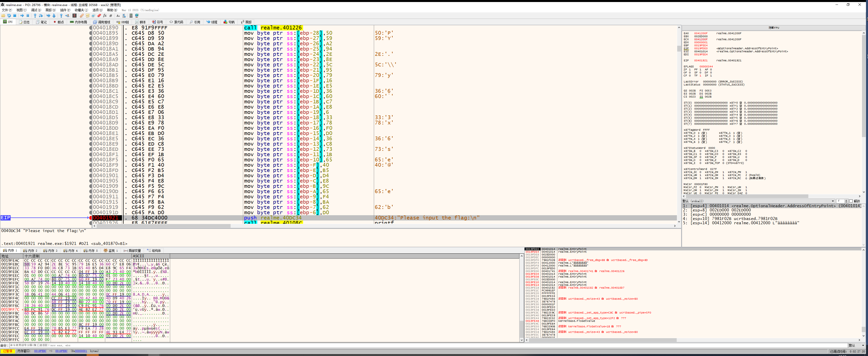Click the pause execution icon
Viewport: 868px width, 356px height.
pyautogui.click(x=28, y=16)
